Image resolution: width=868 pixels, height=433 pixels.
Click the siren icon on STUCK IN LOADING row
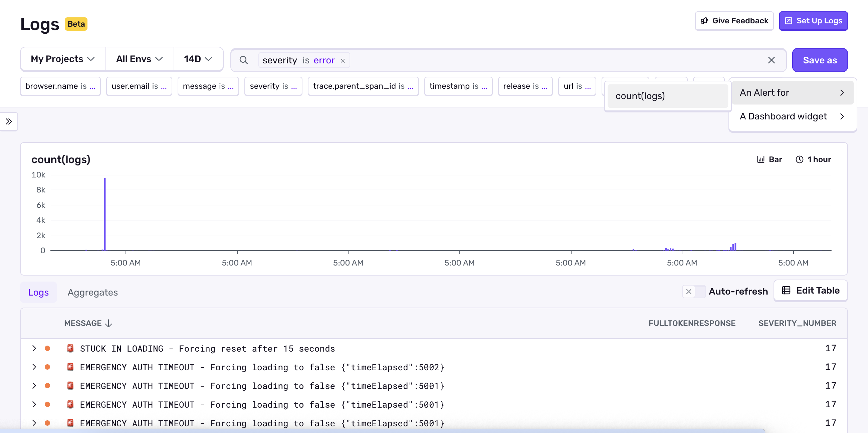pyautogui.click(x=70, y=349)
